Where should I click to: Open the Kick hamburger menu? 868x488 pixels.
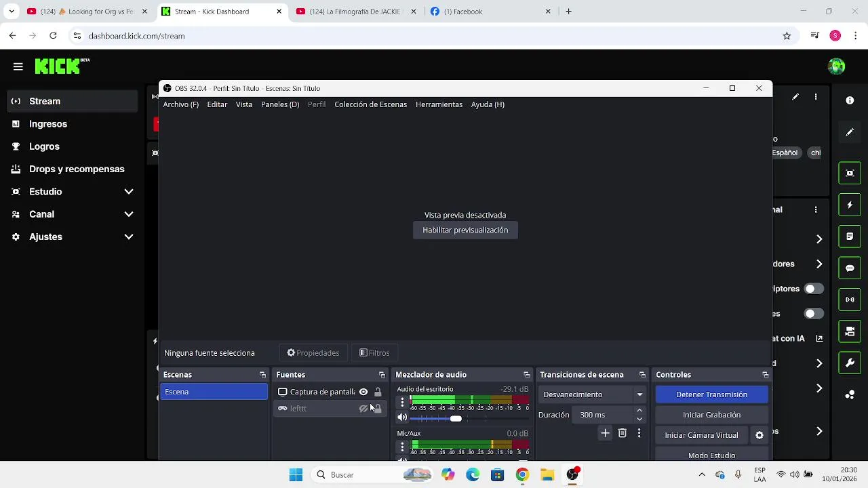[18, 66]
